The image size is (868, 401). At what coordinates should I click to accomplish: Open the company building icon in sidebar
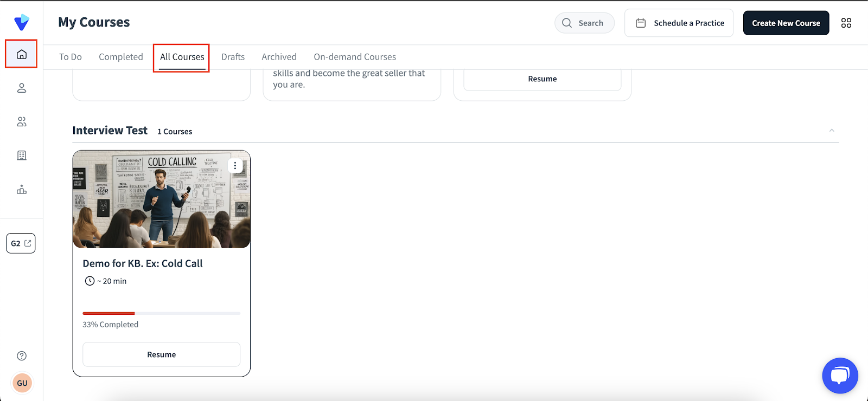point(22,156)
